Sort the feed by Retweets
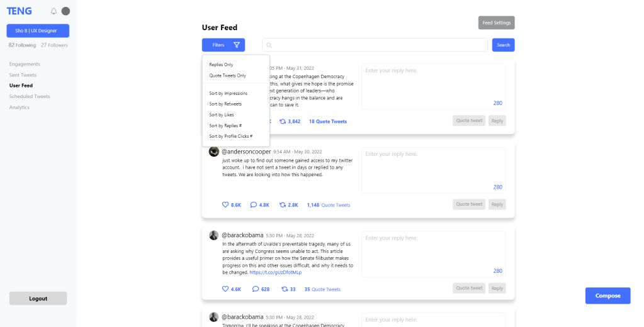This screenshot has width=644, height=327. pyautogui.click(x=225, y=104)
